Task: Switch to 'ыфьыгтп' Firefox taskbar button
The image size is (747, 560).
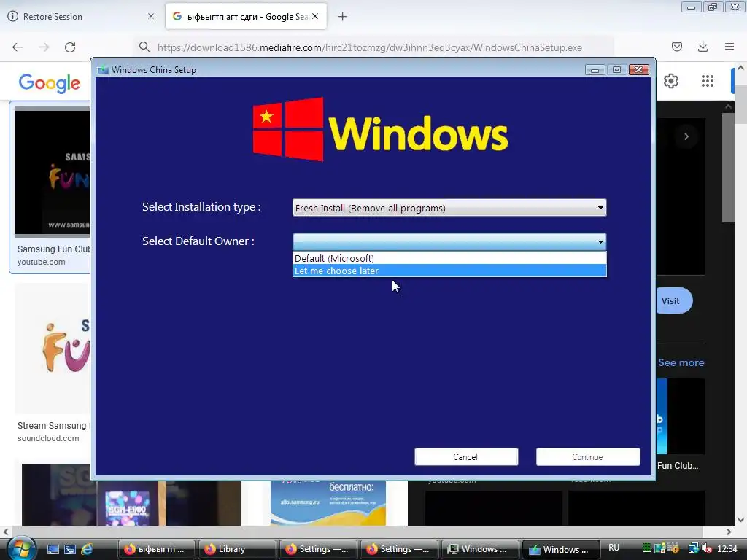Action: (156, 549)
